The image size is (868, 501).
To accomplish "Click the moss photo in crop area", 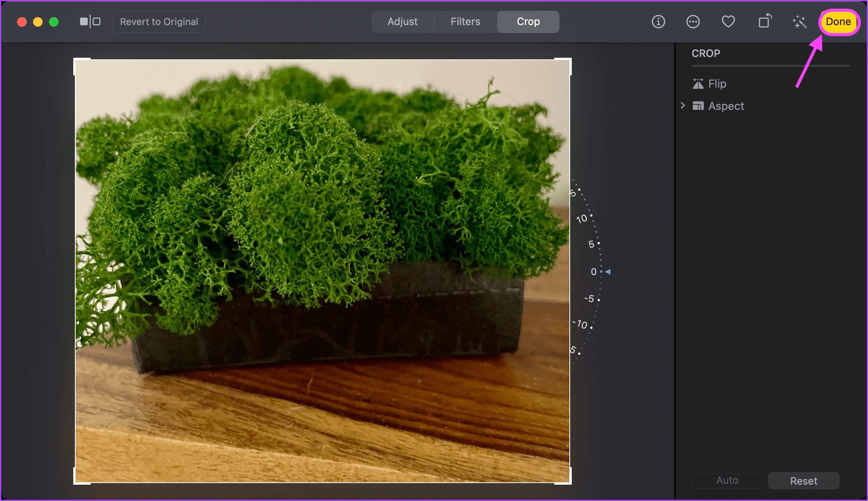I will coord(323,271).
